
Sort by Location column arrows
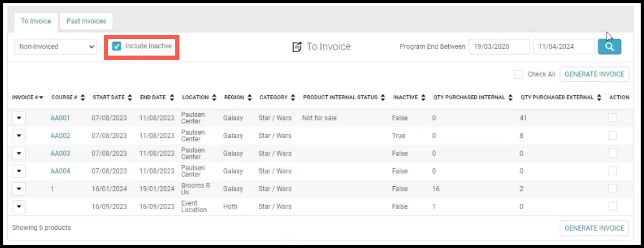click(214, 97)
